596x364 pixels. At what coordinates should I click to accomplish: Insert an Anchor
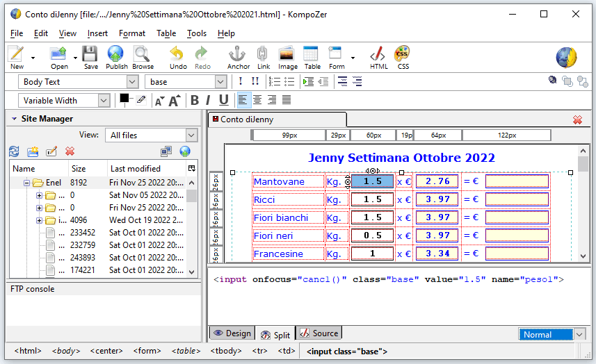239,58
